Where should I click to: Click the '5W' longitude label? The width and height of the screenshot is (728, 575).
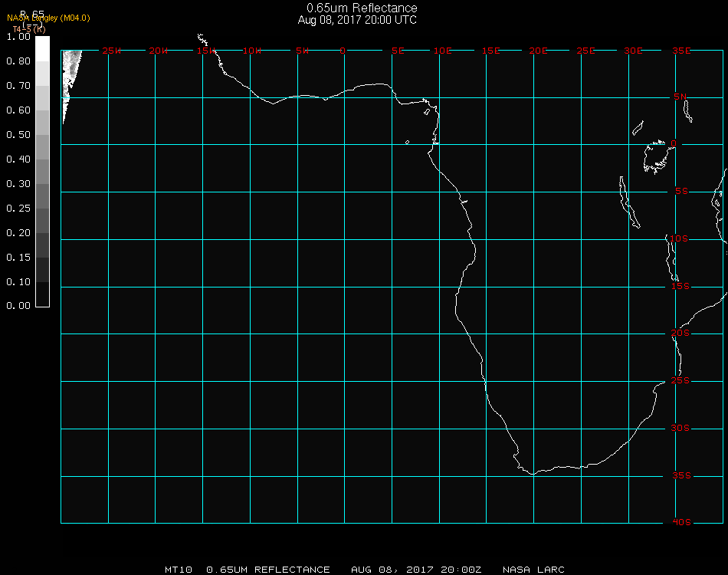302,51
